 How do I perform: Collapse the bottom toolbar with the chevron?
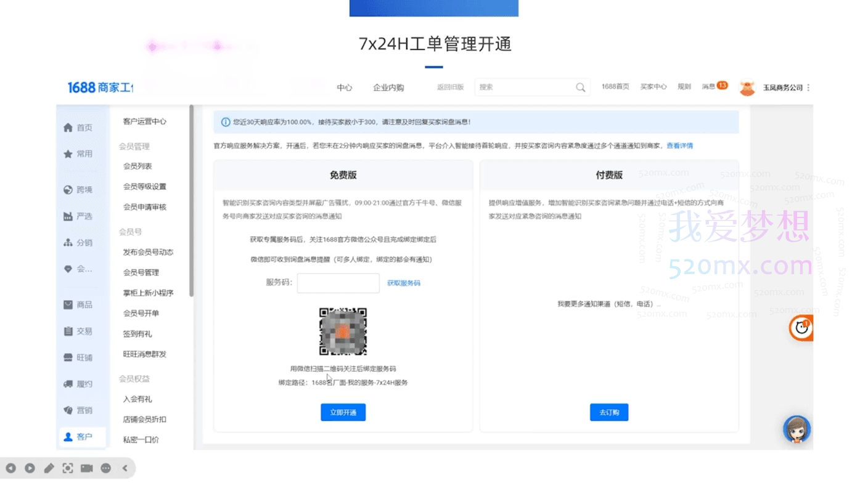125,468
